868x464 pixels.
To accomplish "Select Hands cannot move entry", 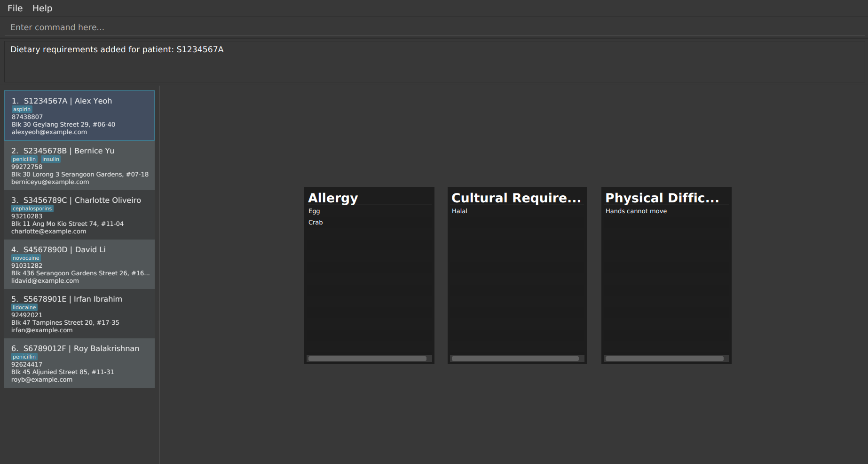I will tap(636, 211).
